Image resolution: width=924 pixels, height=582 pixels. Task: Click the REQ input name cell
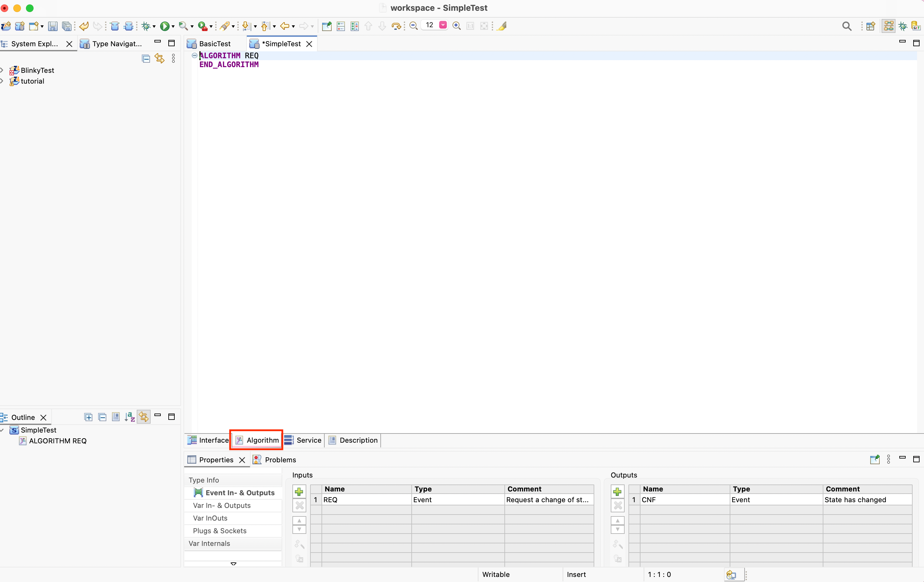tap(366, 500)
